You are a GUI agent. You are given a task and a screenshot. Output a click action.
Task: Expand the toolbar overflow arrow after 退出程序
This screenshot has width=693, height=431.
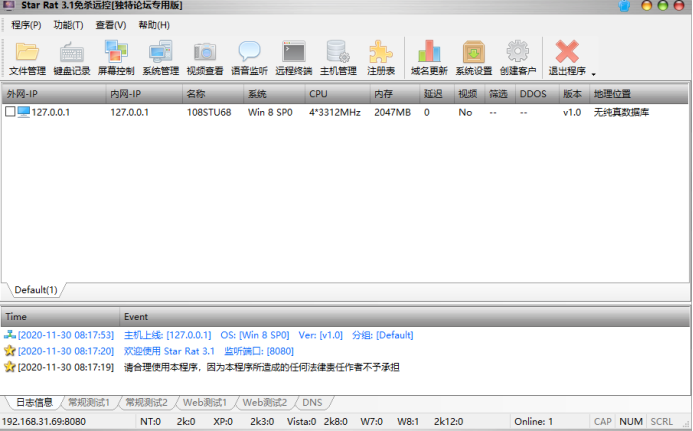tap(594, 74)
